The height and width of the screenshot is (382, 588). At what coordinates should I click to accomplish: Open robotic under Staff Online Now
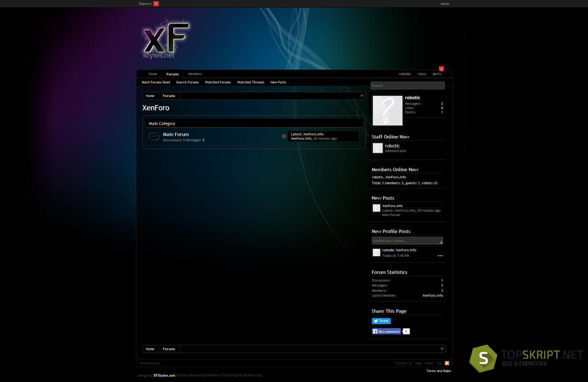point(392,146)
